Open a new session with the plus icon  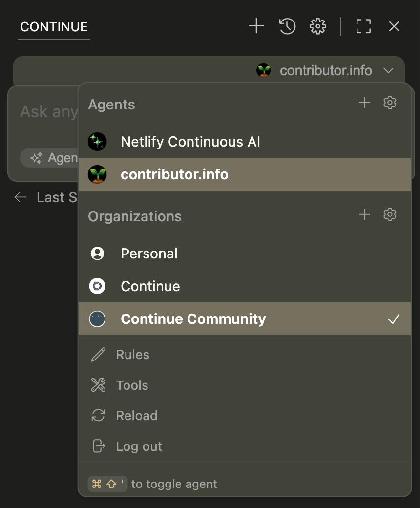(x=256, y=26)
